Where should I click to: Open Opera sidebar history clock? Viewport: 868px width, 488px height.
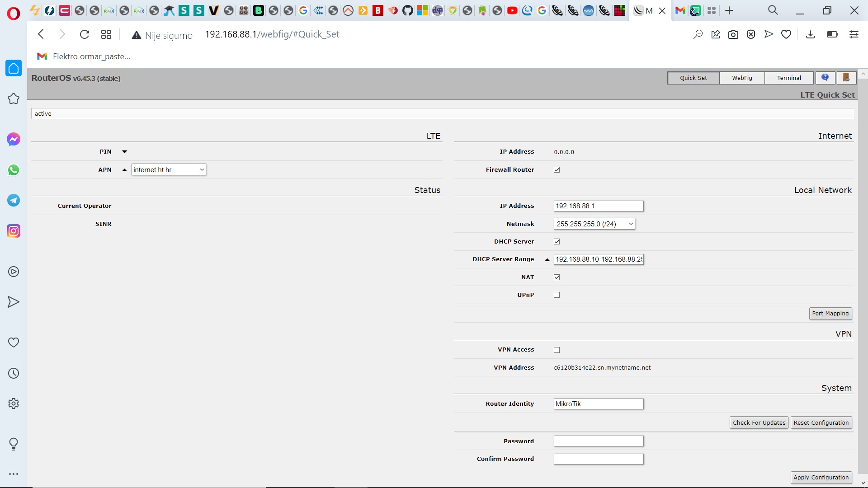[14, 373]
